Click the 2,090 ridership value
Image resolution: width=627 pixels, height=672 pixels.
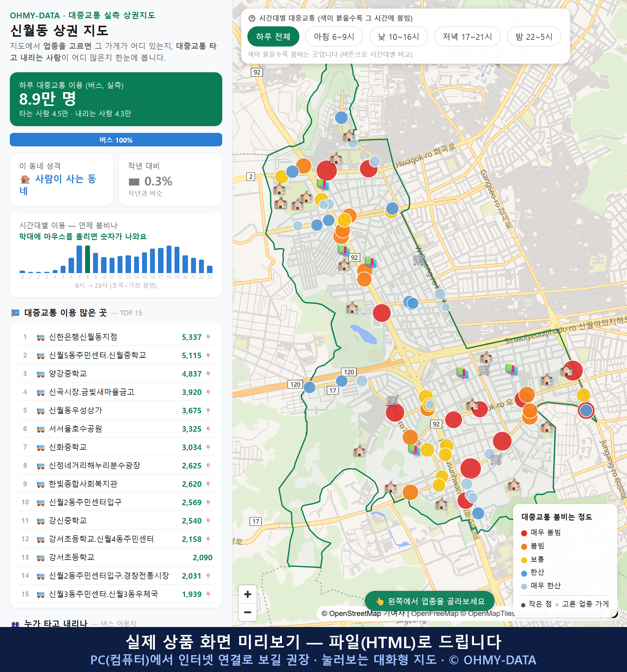click(x=202, y=558)
